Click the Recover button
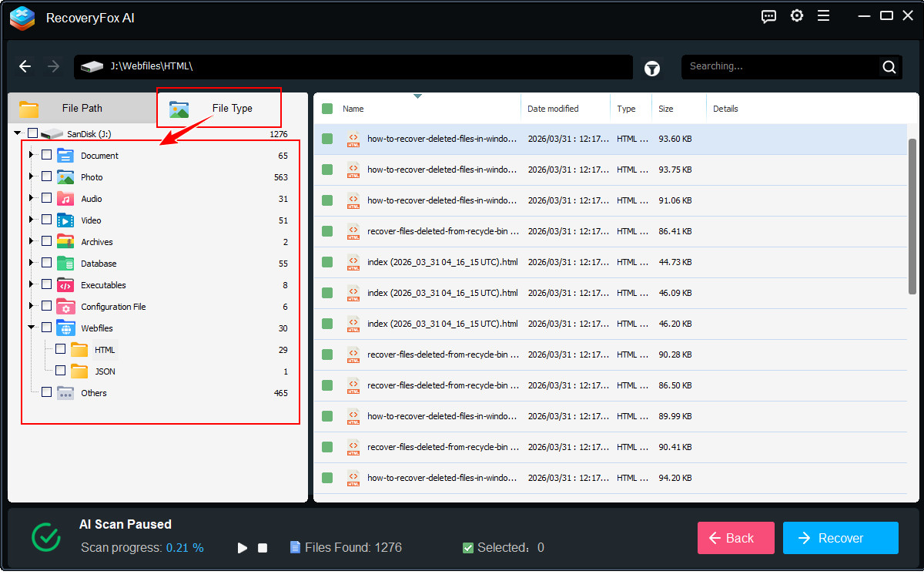 [841, 538]
